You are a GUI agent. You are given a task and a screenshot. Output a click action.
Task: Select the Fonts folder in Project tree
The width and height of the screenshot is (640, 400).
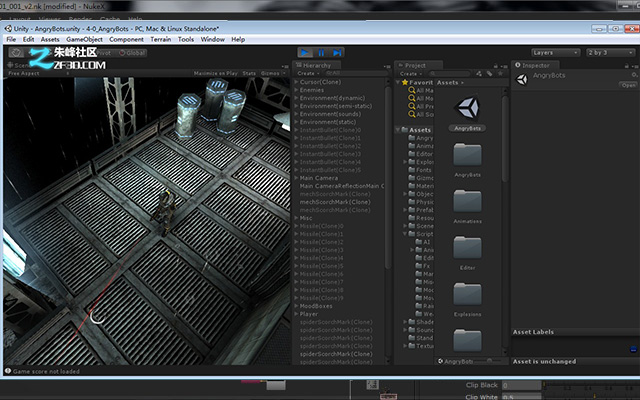tap(420, 170)
